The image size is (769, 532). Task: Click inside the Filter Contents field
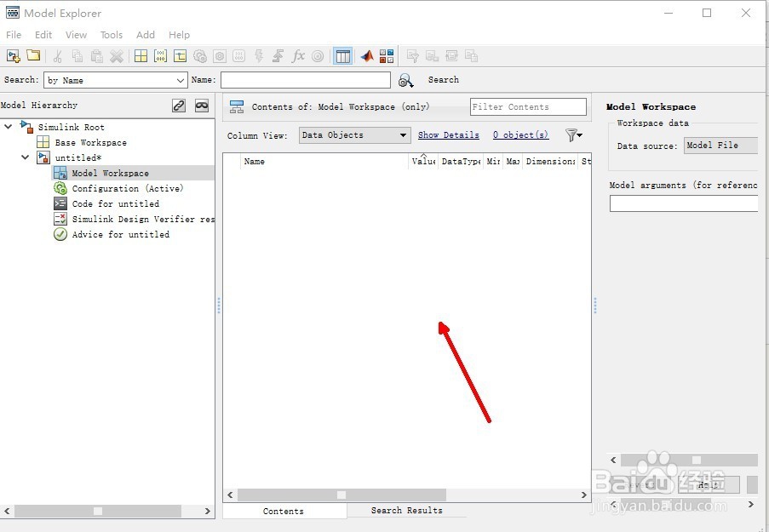click(x=527, y=106)
